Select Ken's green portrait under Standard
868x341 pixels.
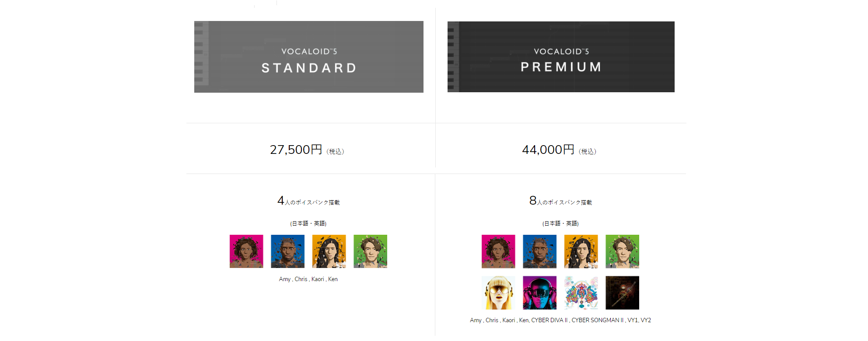tap(370, 251)
